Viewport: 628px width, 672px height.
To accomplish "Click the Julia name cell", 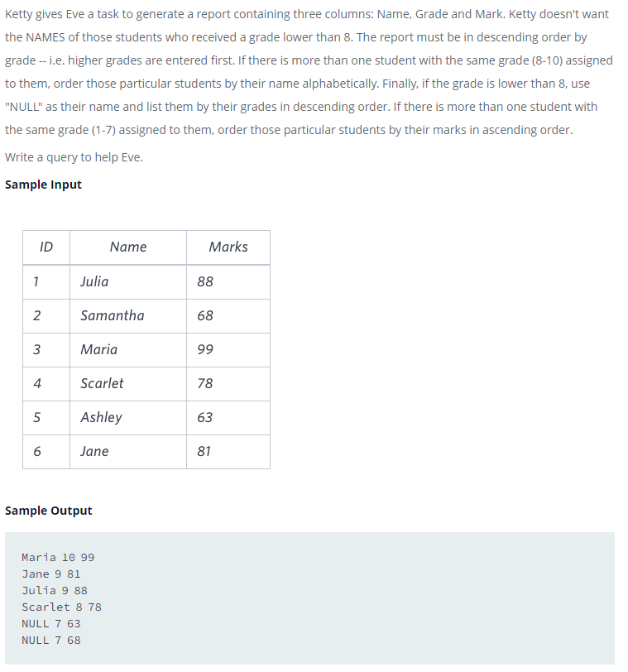I will coord(128,282).
